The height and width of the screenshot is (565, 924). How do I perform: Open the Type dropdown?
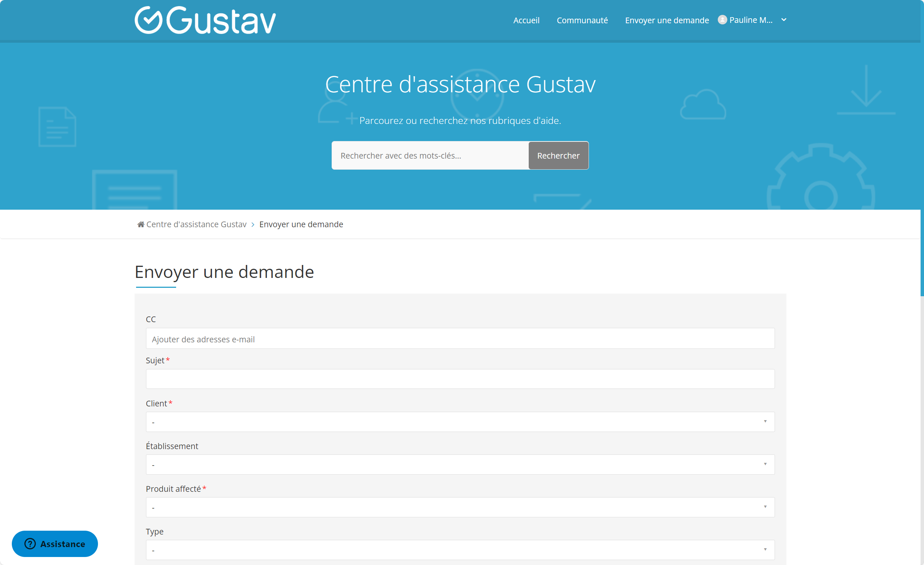(x=460, y=550)
